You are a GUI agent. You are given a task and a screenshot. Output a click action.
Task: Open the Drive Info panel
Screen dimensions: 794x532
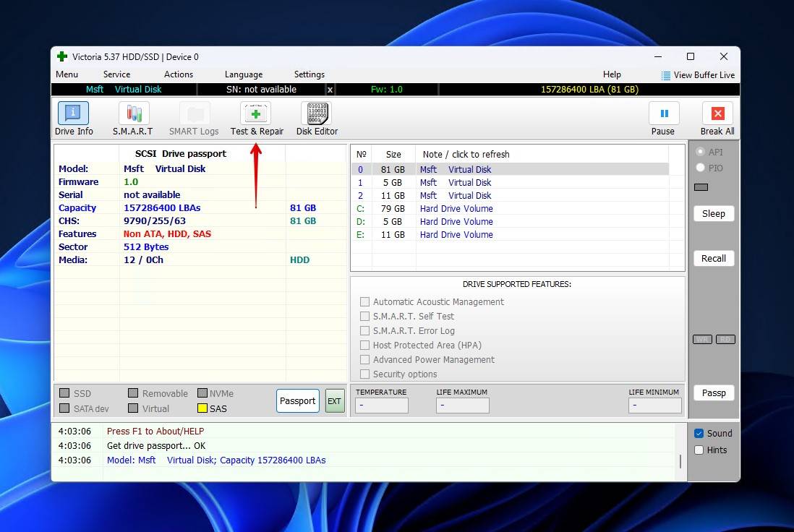pyautogui.click(x=74, y=119)
